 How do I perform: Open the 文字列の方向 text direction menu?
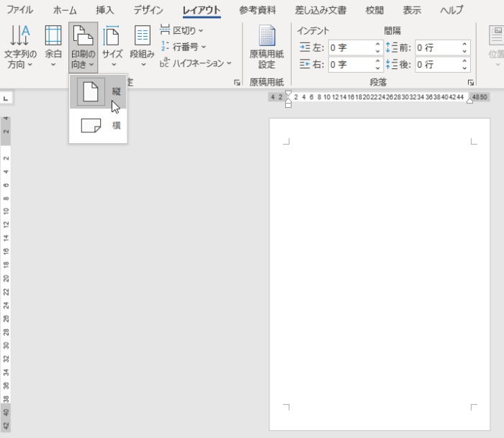point(20,47)
